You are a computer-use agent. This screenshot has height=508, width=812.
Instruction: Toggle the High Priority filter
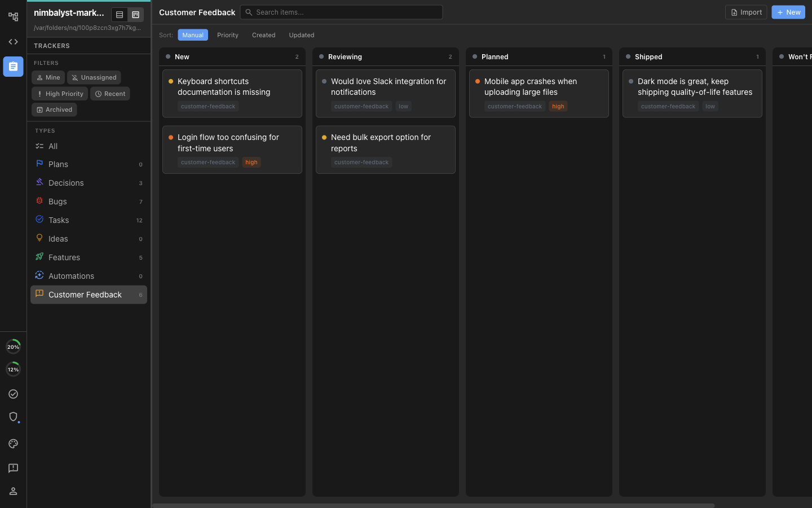(60, 94)
